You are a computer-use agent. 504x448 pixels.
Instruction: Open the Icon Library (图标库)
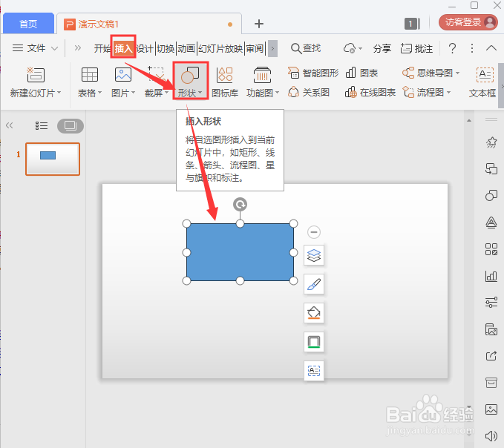[225, 82]
